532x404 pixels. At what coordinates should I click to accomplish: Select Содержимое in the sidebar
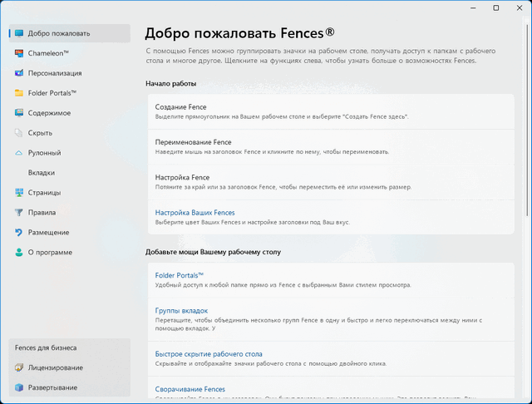click(x=70, y=113)
